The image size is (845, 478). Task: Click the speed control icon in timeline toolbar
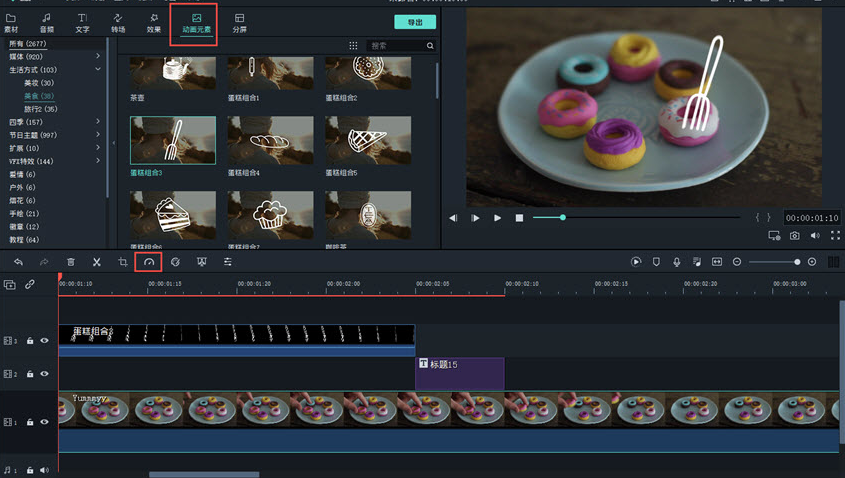click(x=149, y=262)
